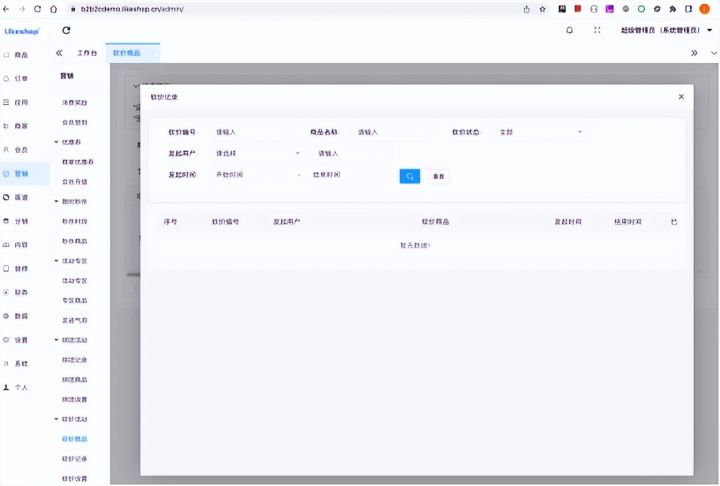Click the 设置 gear sidebar icon
The width and height of the screenshot is (720, 486).
[x=6, y=340]
